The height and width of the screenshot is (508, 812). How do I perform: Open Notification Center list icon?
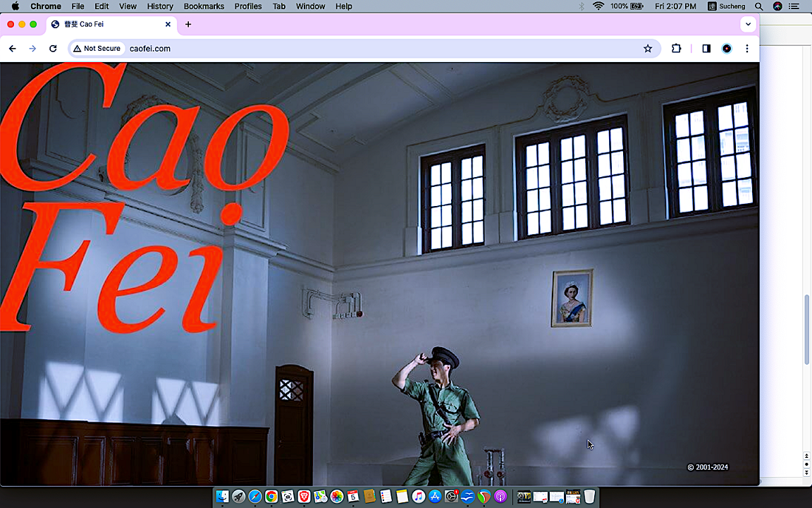[x=794, y=6]
